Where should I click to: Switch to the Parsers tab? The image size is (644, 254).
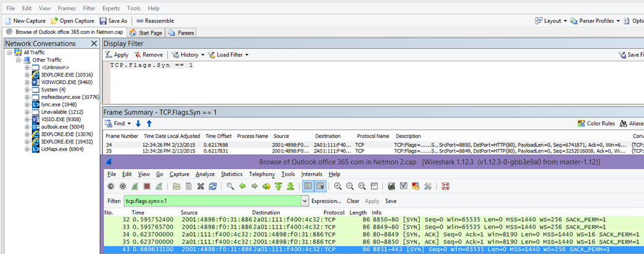tap(183, 32)
